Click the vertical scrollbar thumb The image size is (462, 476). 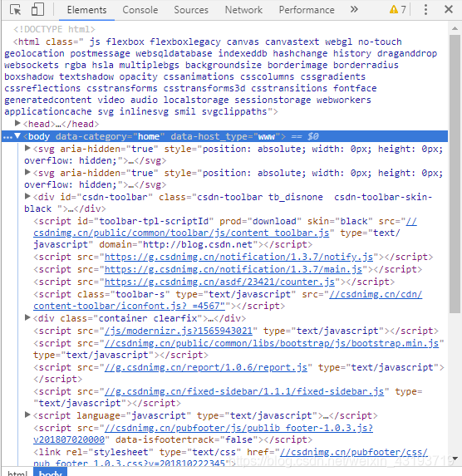pyautogui.click(x=455, y=174)
